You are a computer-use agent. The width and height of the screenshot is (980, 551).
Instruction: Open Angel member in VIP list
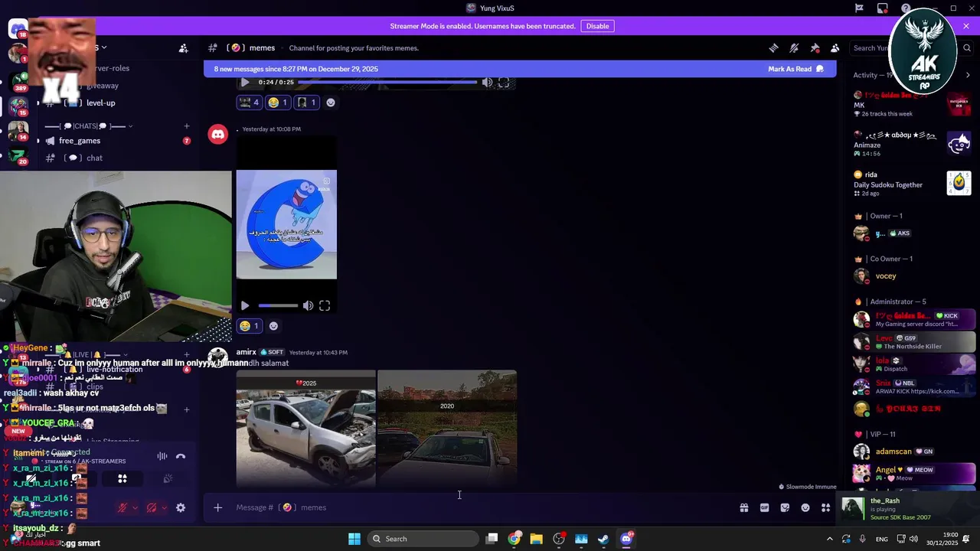913,473
